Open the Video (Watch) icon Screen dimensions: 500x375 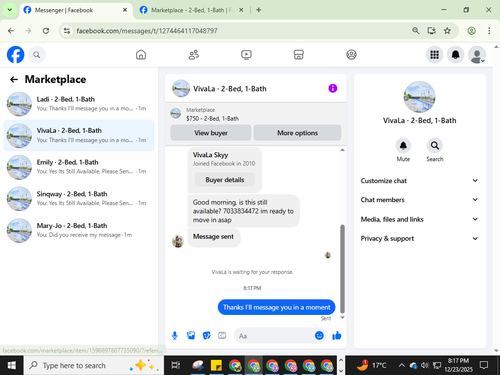[246, 55]
